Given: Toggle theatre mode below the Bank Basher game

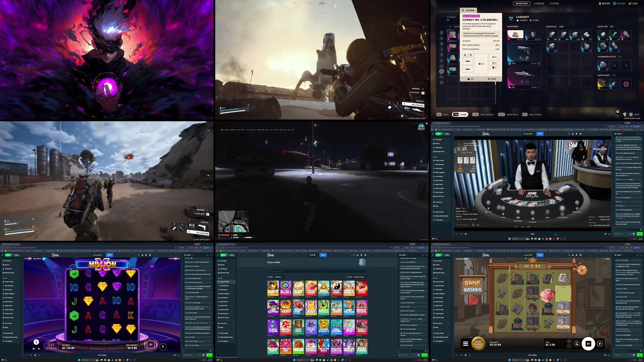Looking at the screenshot, I should tap(461, 355).
